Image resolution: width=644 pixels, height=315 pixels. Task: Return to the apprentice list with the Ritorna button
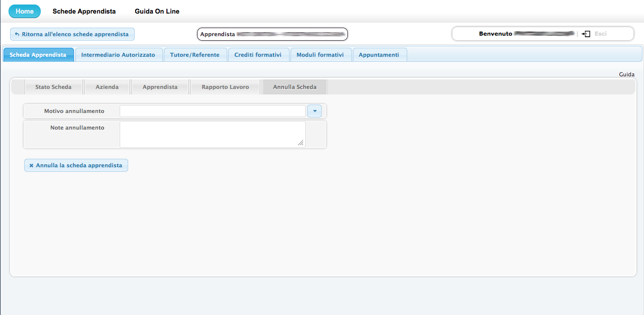click(x=72, y=34)
